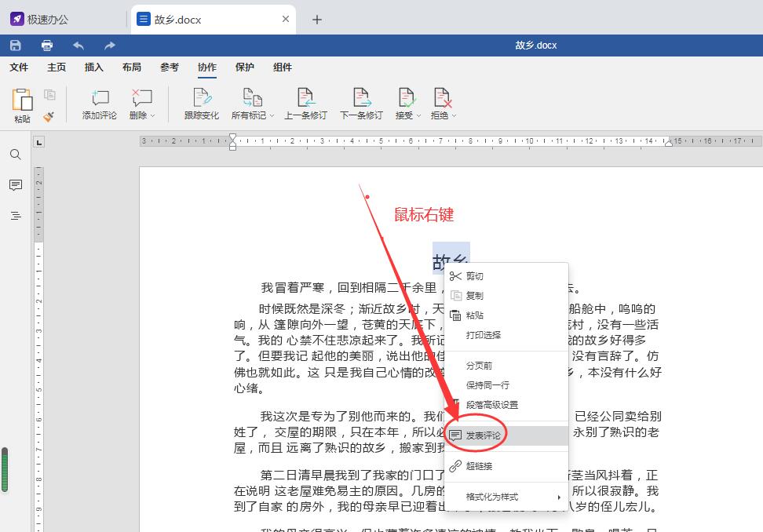Switch to the 插入 tab
This screenshot has width=763, height=532.
(94, 67)
